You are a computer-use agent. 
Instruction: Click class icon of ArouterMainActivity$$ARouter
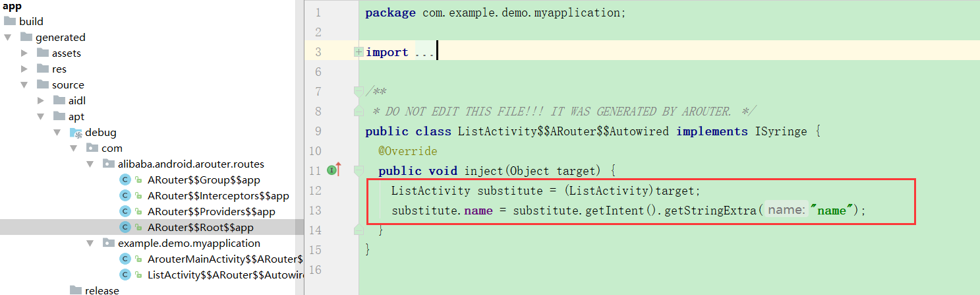tap(125, 259)
